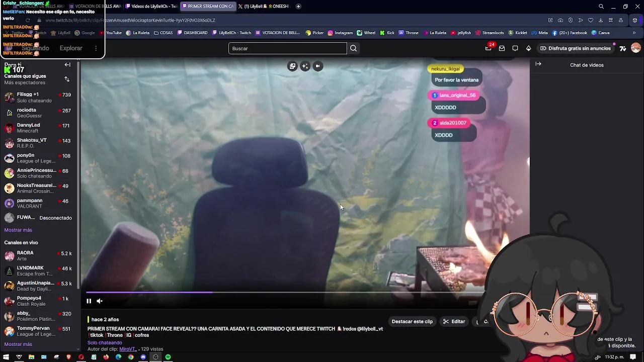
Task: Open clip author MiroVT_ link
Action: coord(128,349)
